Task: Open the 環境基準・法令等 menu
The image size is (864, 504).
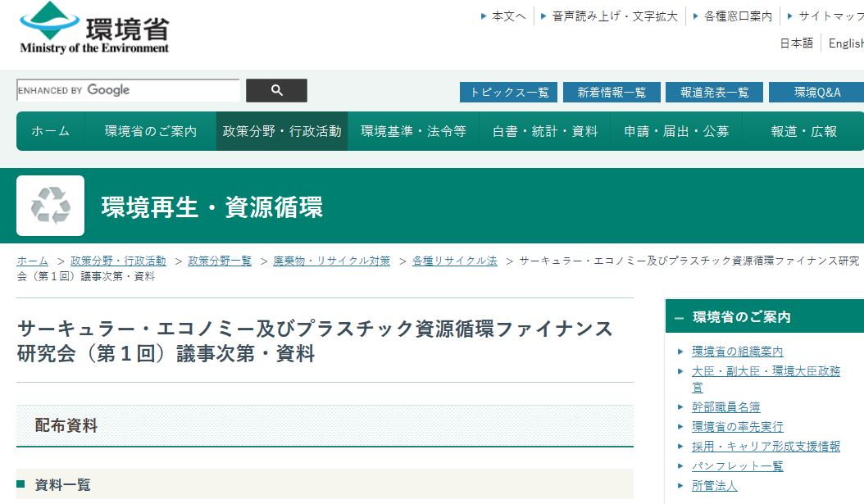Action: tap(413, 131)
